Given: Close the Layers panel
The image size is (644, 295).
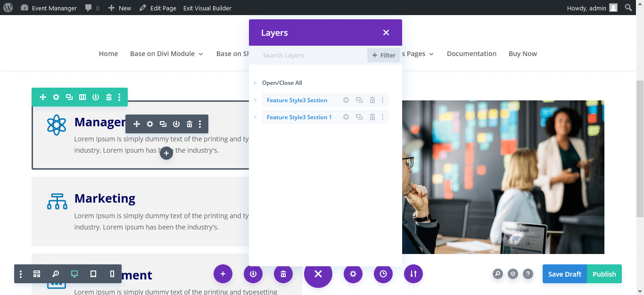Looking at the screenshot, I should [386, 33].
